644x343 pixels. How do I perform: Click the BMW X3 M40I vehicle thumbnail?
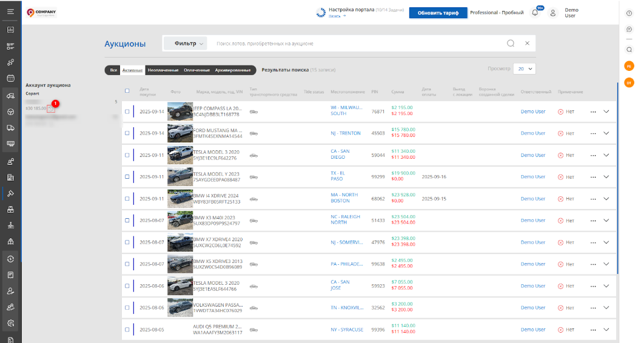pos(179,221)
